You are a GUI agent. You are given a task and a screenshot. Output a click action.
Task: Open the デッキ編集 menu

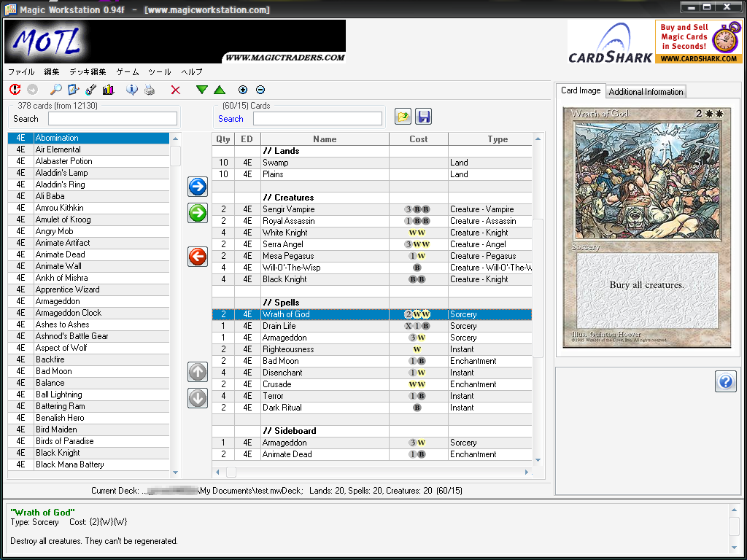[x=88, y=72]
